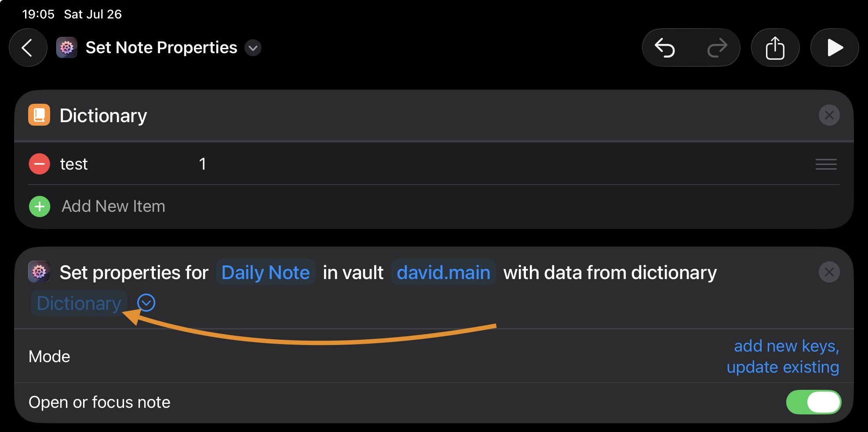Tap the shortcut's gear app icon

[x=67, y=48]
